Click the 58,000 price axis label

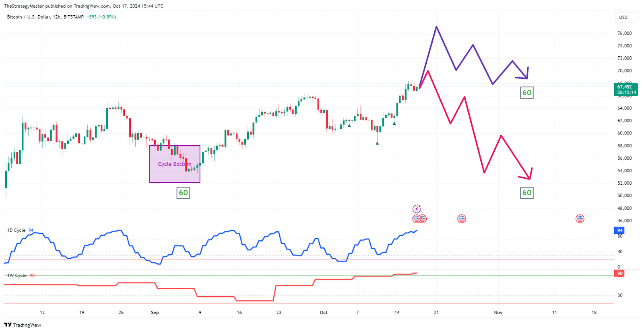pyautogui.click(x=625, y=146)
